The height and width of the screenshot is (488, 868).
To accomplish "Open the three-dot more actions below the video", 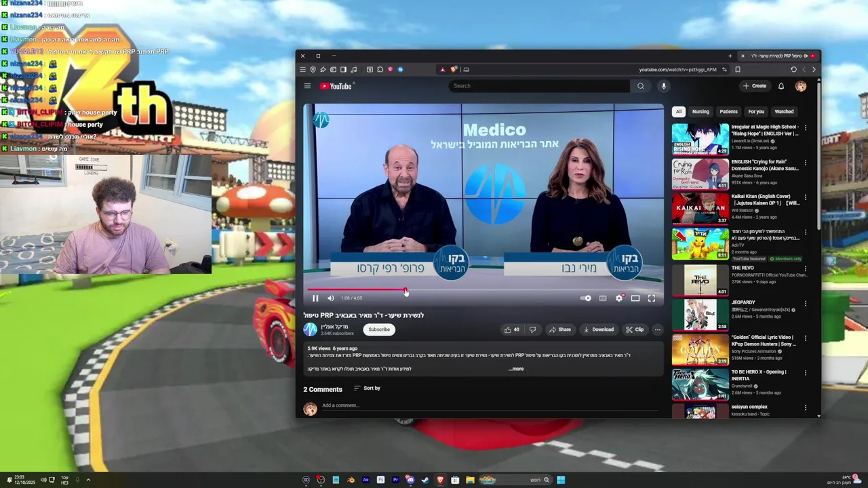I will pyautogui.click(x=658, y=329).
